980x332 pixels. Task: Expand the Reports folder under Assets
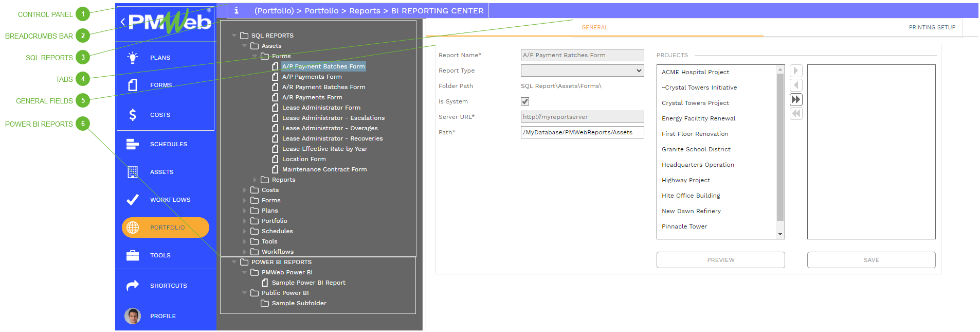point(255,180)
